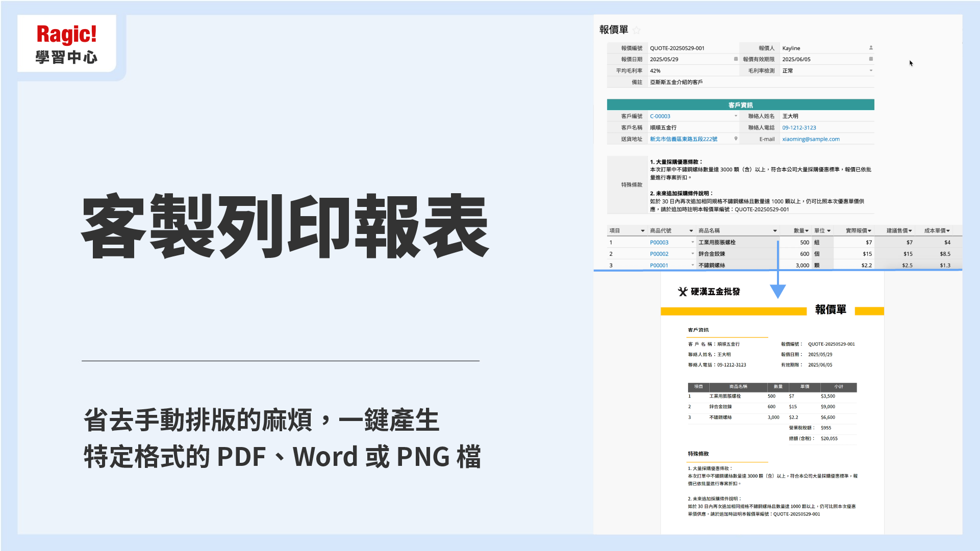Expand the 客戶編號 selection dropdown

(x=736, y=116)
